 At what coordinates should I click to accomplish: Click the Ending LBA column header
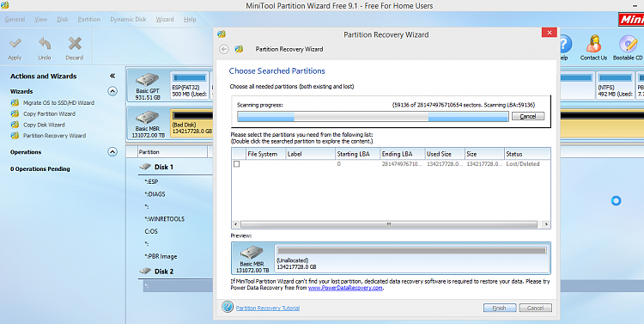[402, 154]
